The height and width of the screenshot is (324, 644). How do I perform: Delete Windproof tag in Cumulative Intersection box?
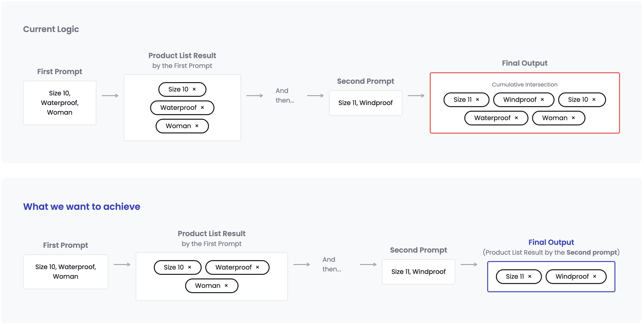(543, 99)
